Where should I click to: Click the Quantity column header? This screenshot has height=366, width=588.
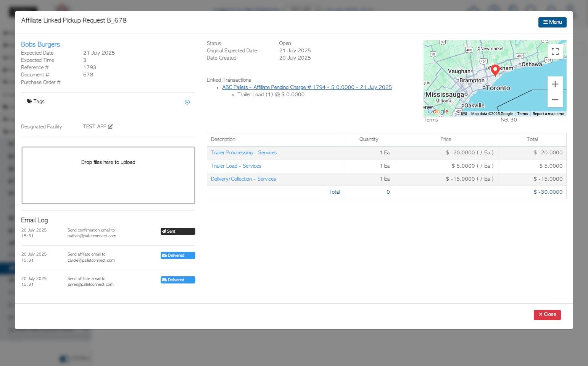click(x=369, y=139)
